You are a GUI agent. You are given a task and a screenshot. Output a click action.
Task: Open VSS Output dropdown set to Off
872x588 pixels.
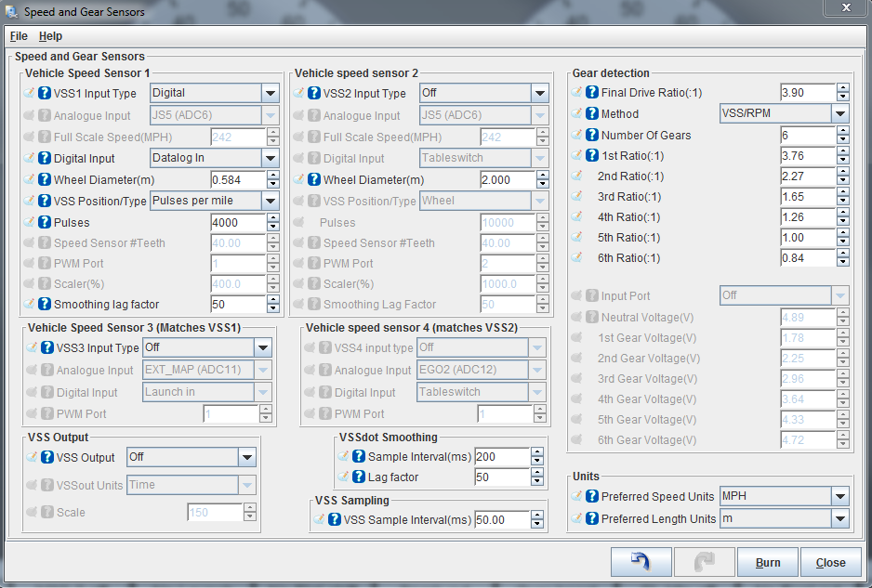192,457
